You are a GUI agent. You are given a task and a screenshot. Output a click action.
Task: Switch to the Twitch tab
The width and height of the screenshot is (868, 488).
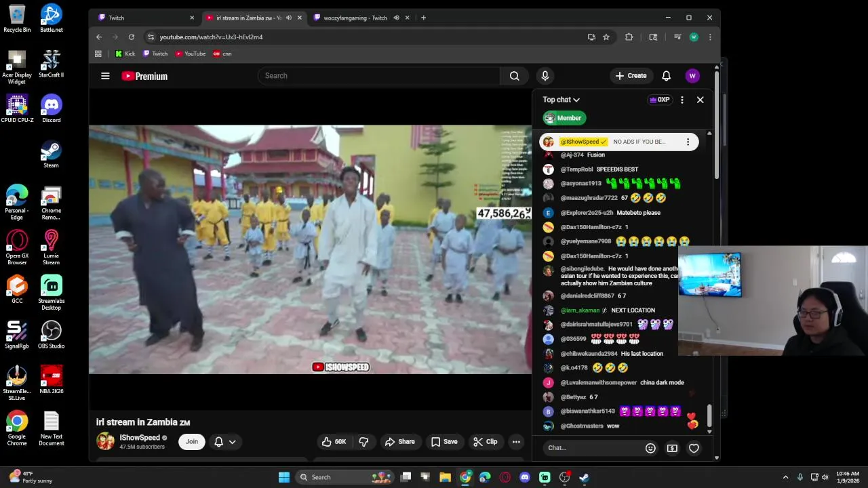point(146,18)
